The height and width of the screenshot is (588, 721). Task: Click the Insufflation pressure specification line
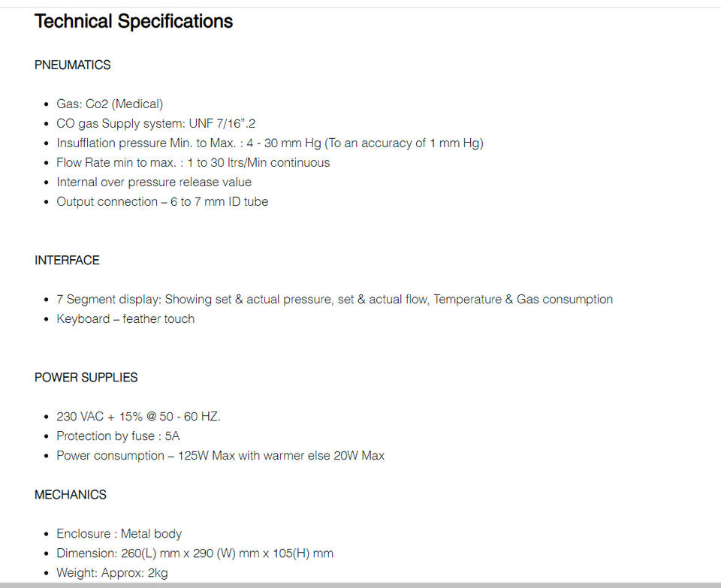click(270, 143)
